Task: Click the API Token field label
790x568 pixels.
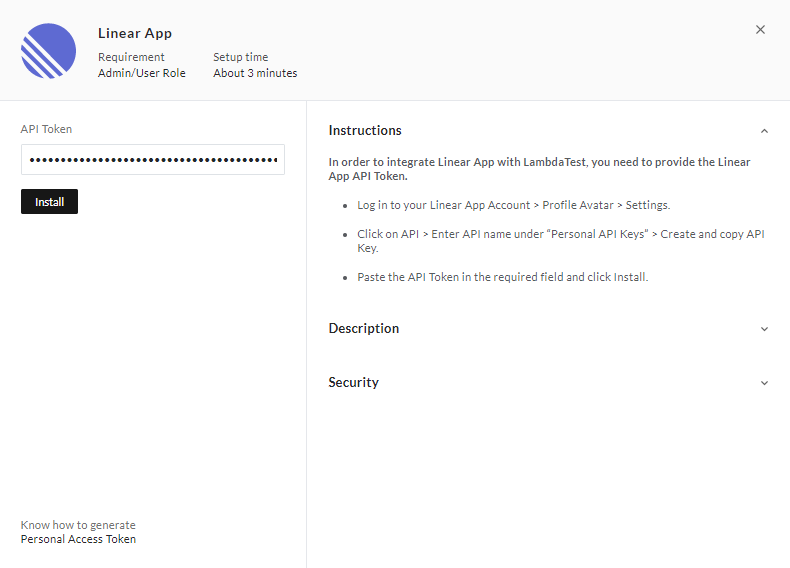Action: click(46, 129)
